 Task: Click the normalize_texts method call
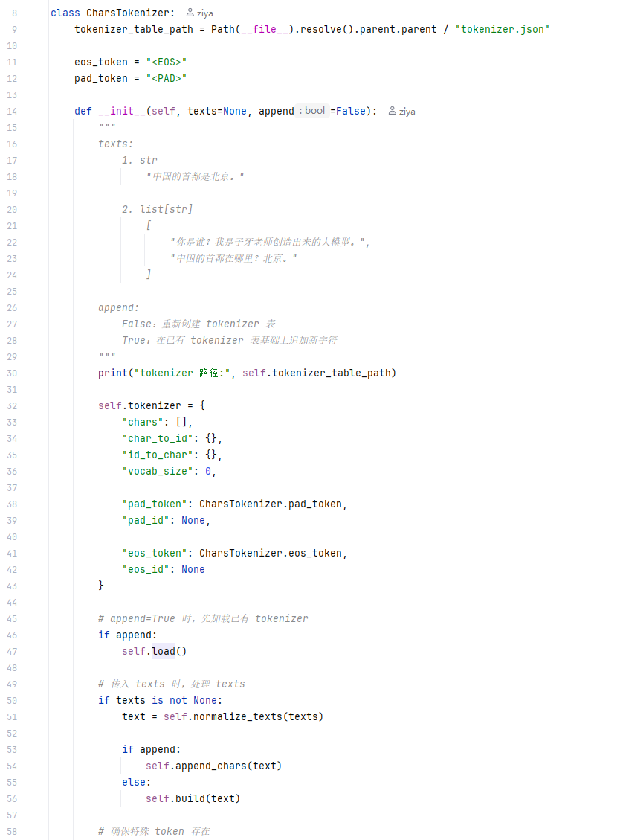click(238, 716)
